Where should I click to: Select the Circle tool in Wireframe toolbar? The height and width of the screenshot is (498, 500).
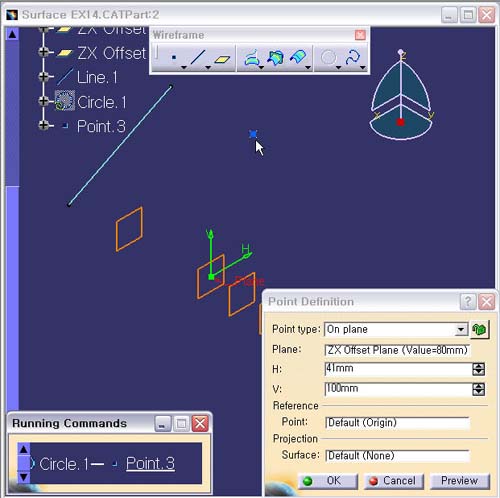[x=328, y=58]
